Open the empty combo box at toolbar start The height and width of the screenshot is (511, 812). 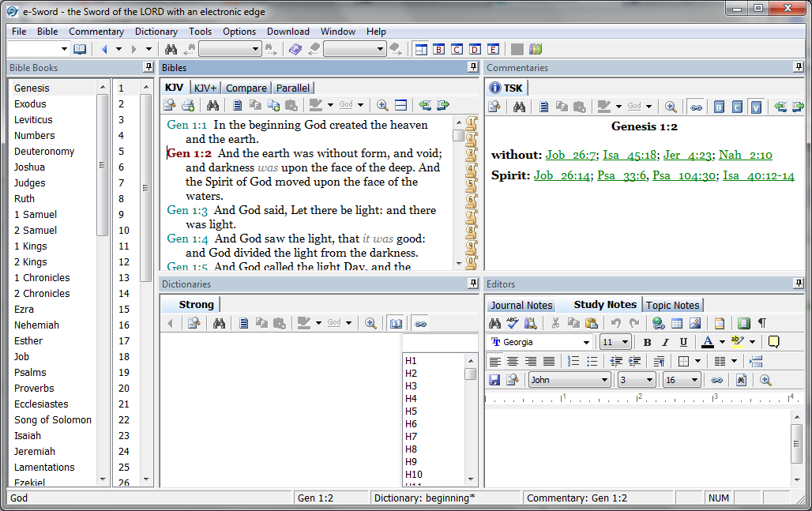click(39, 49)
